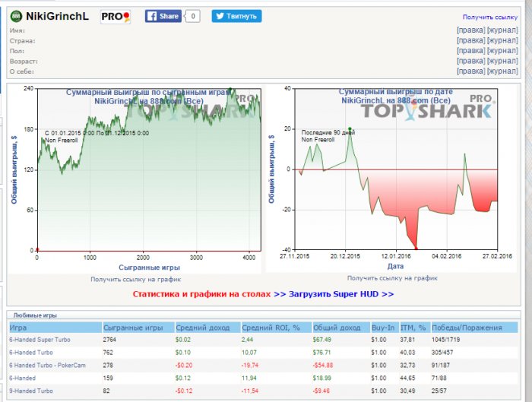Viewport: 532px width, 402px height.
Task: Click the Сыгранные игры column header
Action: click(x=138, y=328)
